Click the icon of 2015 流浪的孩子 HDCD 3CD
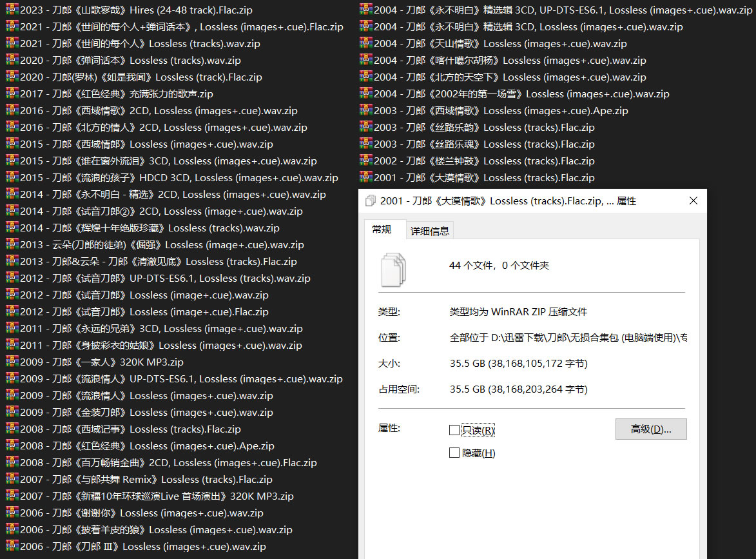Viewport: 756px width, 559px height. click(12, 177)
